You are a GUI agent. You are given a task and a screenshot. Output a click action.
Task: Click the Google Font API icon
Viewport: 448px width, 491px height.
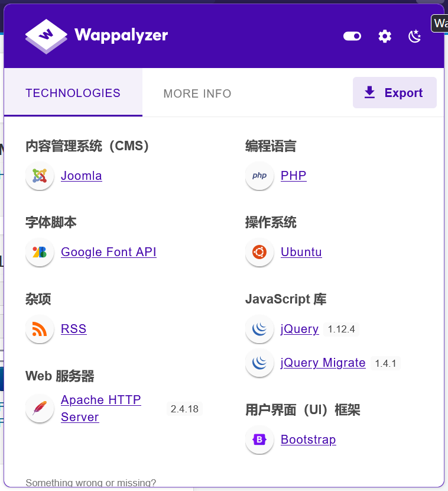click(40, 252)
